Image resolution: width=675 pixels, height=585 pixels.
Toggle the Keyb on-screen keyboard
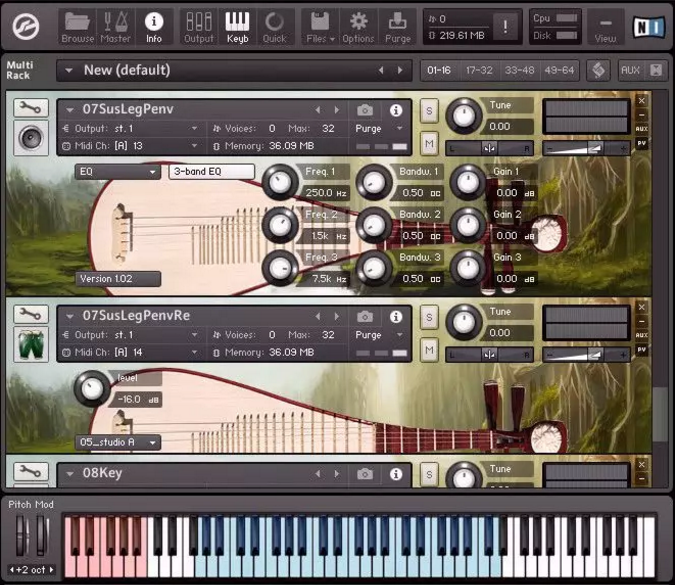237,27
